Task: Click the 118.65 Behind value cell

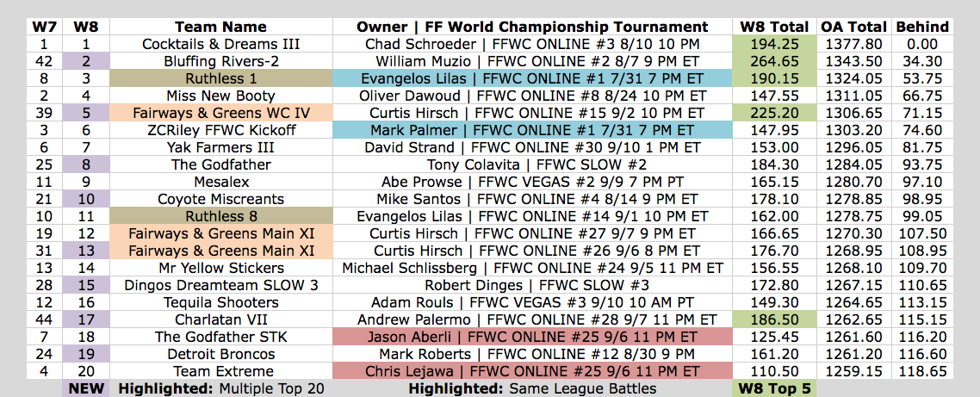Action: pyautogui.click(x=922, y=371)
